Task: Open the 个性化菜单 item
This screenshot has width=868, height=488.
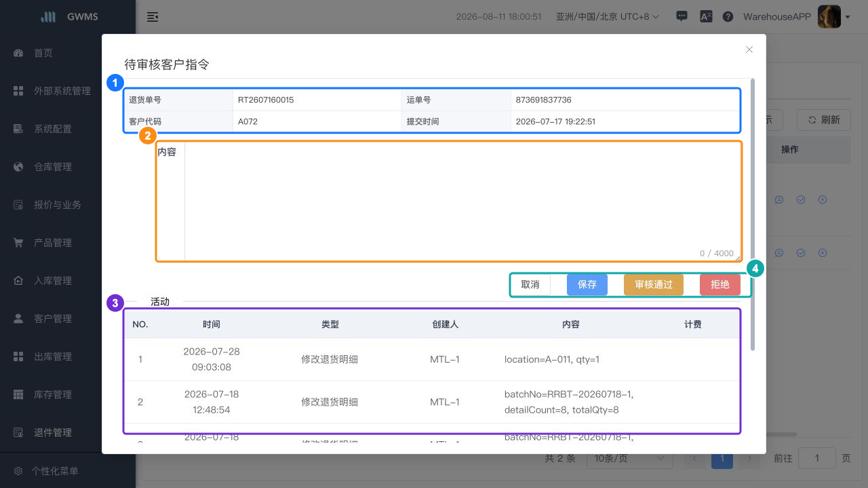Action: tap(55, 471)
